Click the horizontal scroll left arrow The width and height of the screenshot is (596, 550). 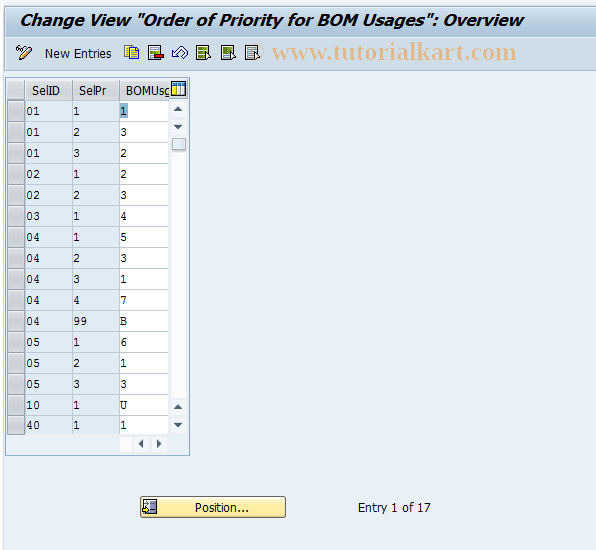click(x=141, y=444)
